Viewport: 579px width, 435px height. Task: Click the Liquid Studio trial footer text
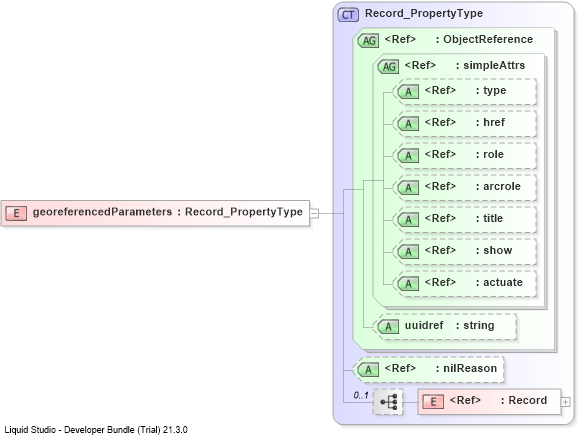pyautogui.click(x=96, y=430)
